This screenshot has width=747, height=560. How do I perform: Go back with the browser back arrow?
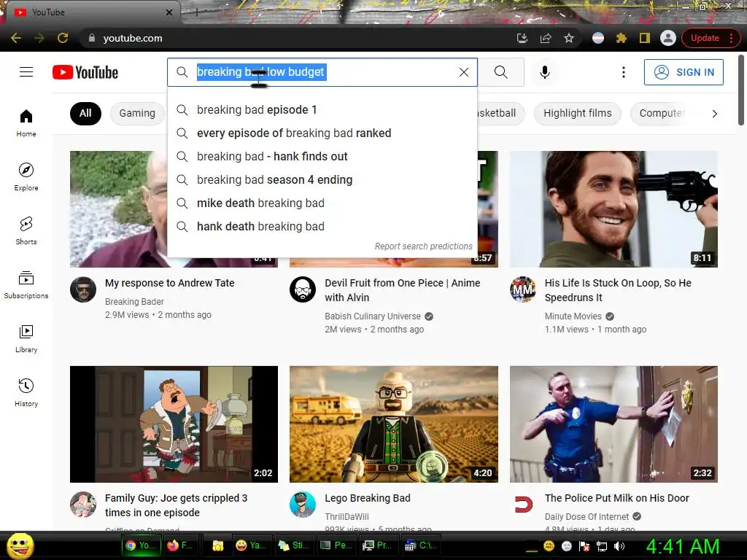[16, 38]
